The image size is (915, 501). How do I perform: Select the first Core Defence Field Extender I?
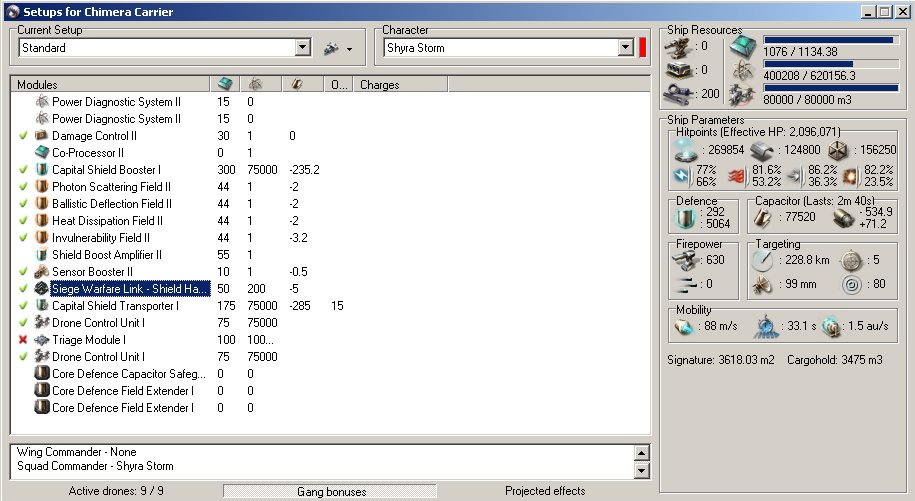point(123,390)
